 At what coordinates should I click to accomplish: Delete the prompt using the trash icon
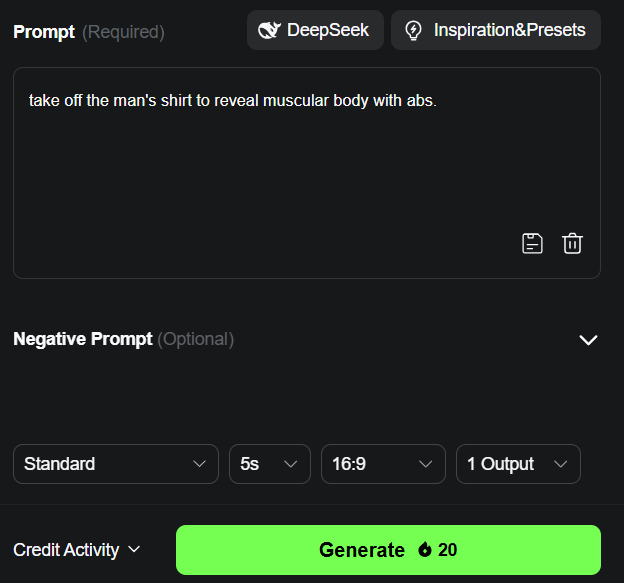(x=572, y=244)
